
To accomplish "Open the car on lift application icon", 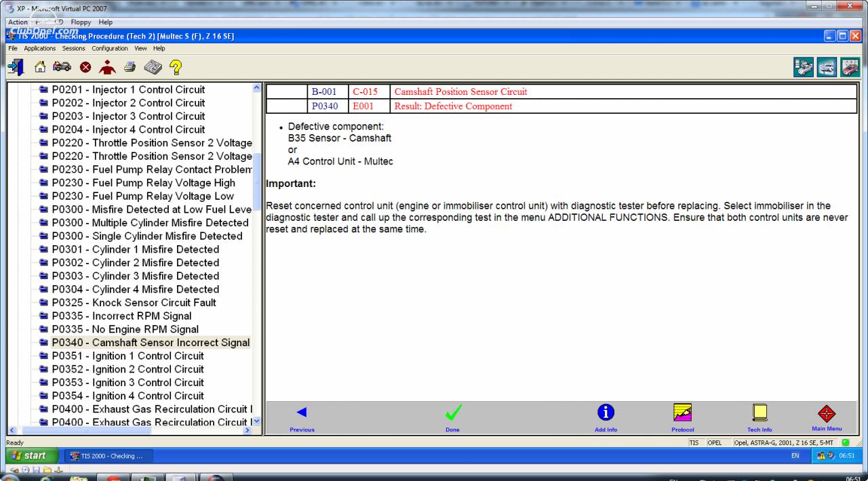I will point(827,67).
